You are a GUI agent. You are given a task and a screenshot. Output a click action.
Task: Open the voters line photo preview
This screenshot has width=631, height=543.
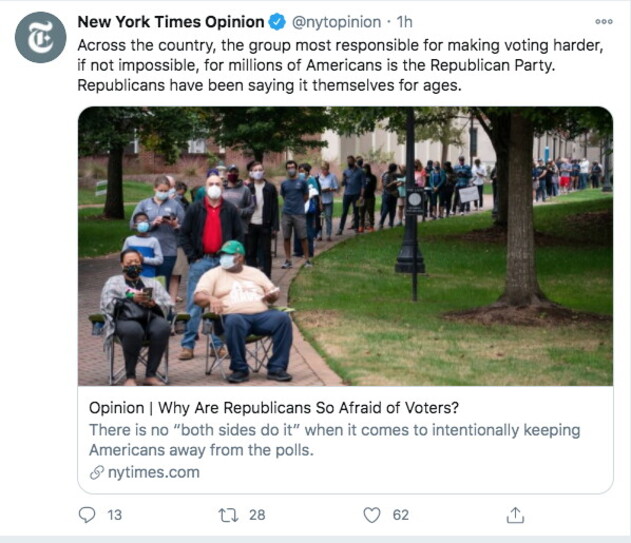click(345, 246)
